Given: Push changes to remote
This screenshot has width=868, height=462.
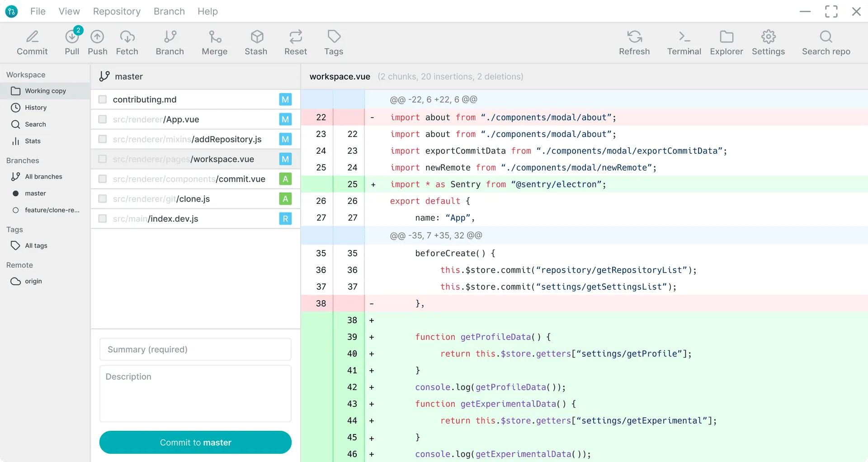Looking at the screenshot, I should [97, 42].
